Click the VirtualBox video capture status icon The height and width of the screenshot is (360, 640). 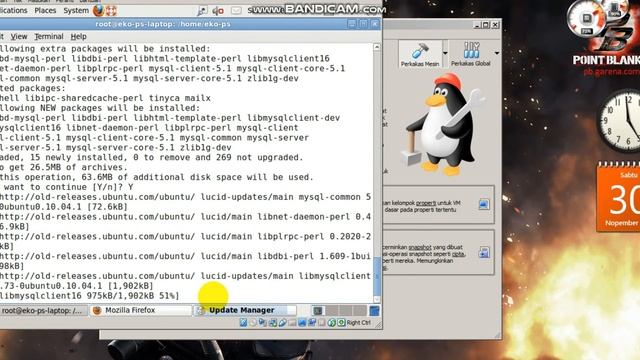click(x=312, y=322)
